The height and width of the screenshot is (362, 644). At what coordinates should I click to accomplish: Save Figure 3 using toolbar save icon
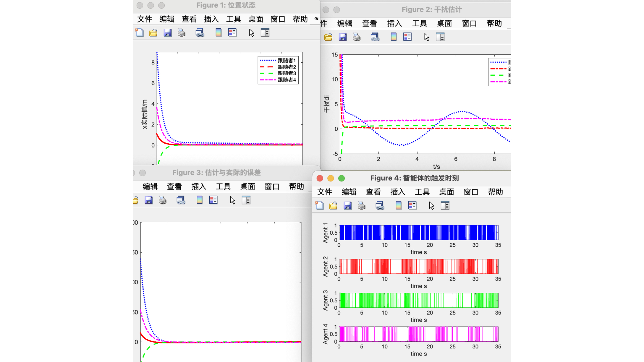click(149, 200)
